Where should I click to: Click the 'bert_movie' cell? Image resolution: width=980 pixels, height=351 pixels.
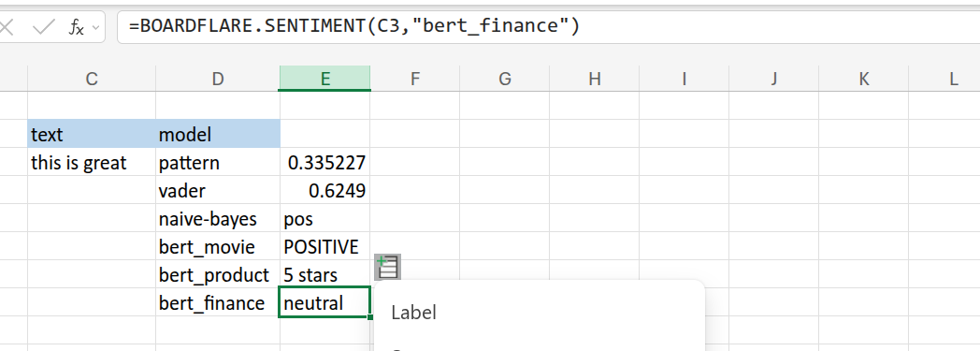tap(218, 247)
